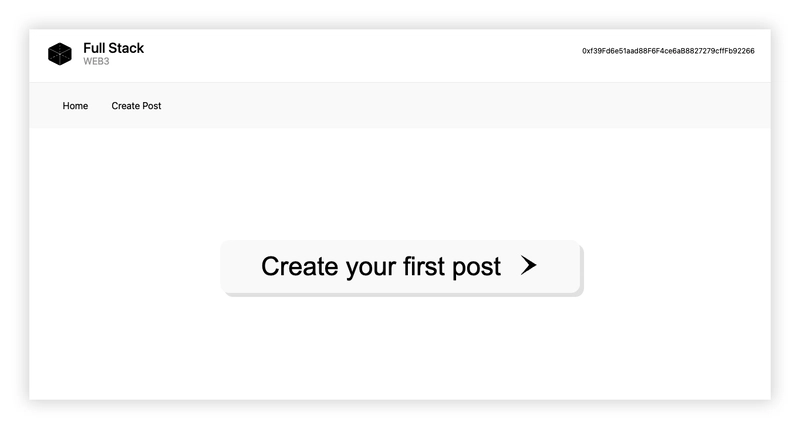
Task: Click the word 'first' in large button
Action: [x=423, y=266]
